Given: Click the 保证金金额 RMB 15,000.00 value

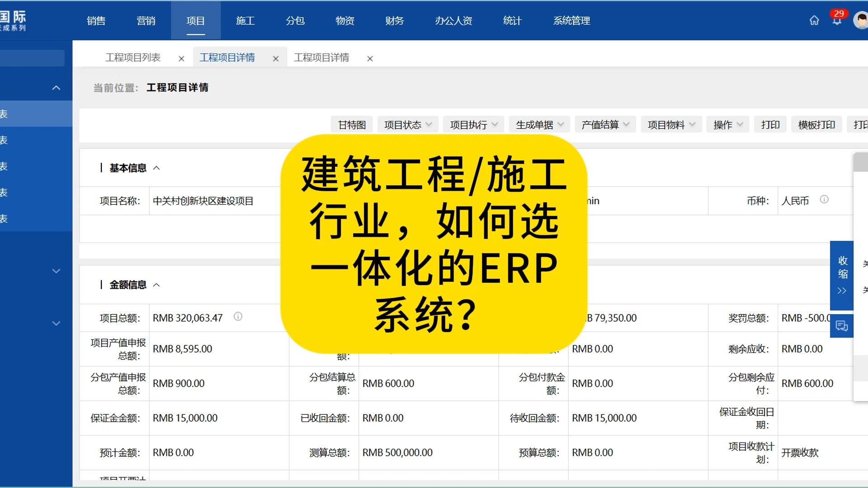Looking at the screenshot, I should [x=185, y=418].
